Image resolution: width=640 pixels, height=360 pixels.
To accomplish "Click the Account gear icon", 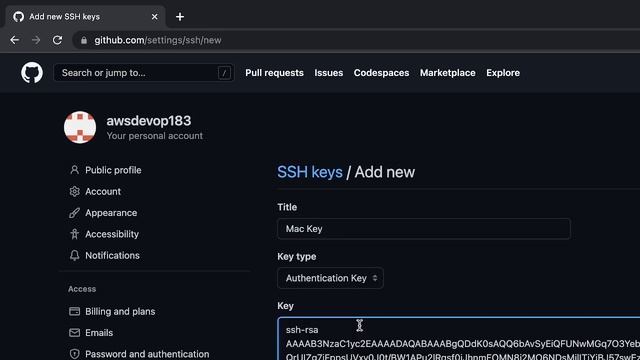I will (x=74, y=191).
